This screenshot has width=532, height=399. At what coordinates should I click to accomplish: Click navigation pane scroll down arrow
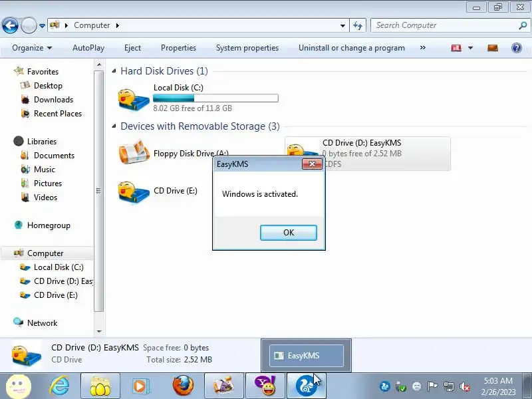point(99,331)
